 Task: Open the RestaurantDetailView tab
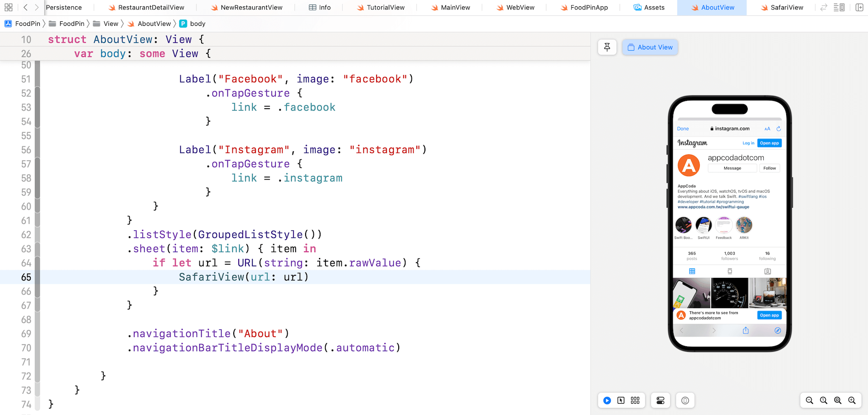pos(150,7)
